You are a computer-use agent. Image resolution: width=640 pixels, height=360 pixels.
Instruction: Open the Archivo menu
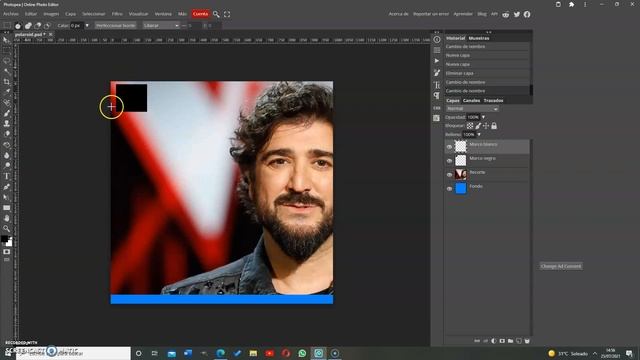point(11,14)
